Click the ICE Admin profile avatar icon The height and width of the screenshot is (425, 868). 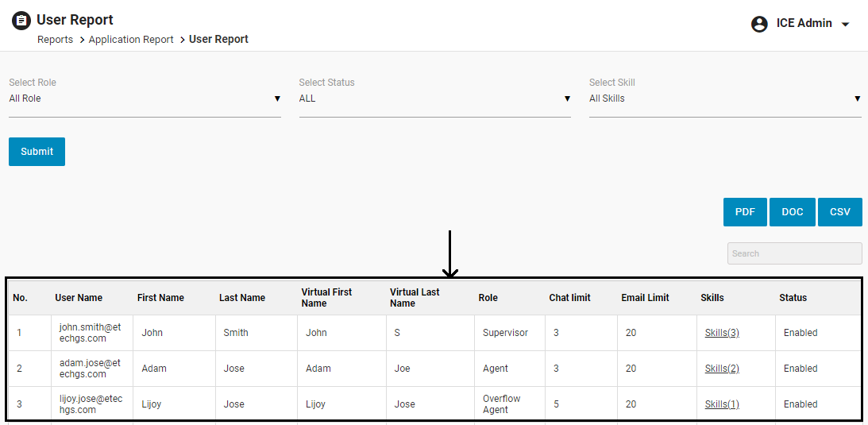(x=759, y=24)
